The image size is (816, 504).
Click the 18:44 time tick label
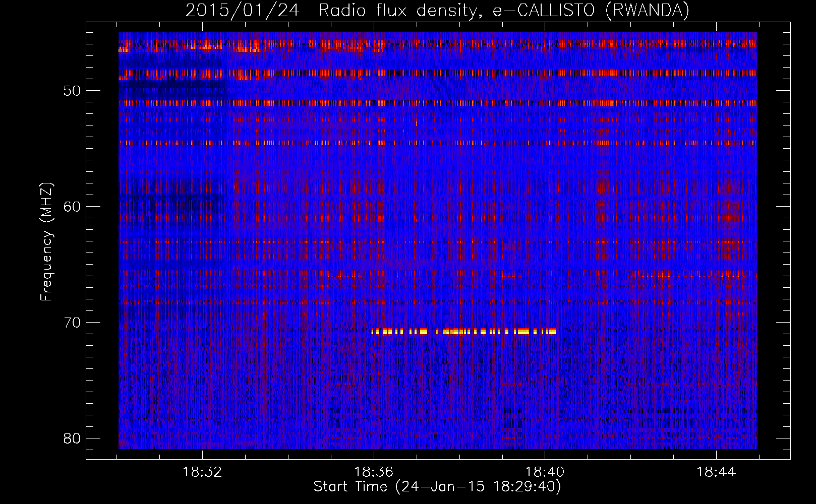[x=716, y=472]
